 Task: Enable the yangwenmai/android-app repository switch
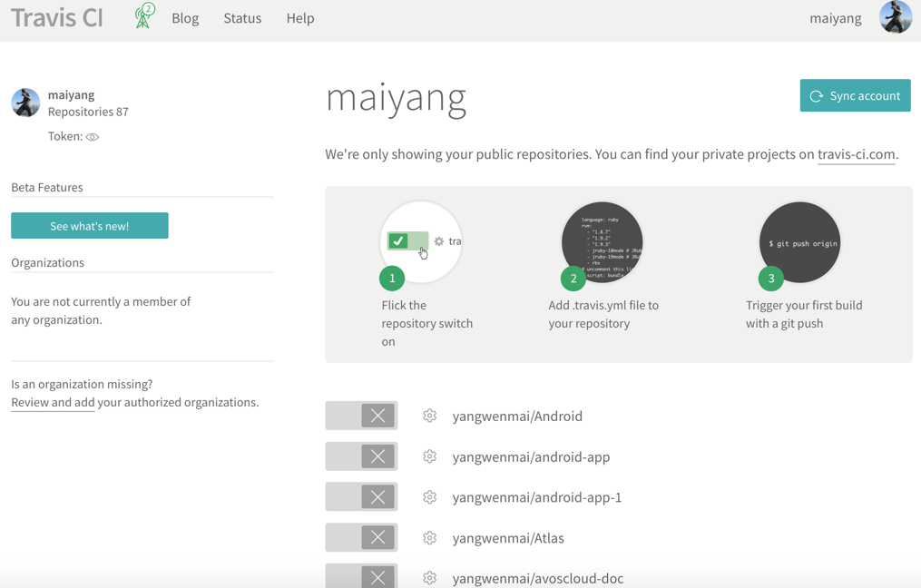(361, 456)
